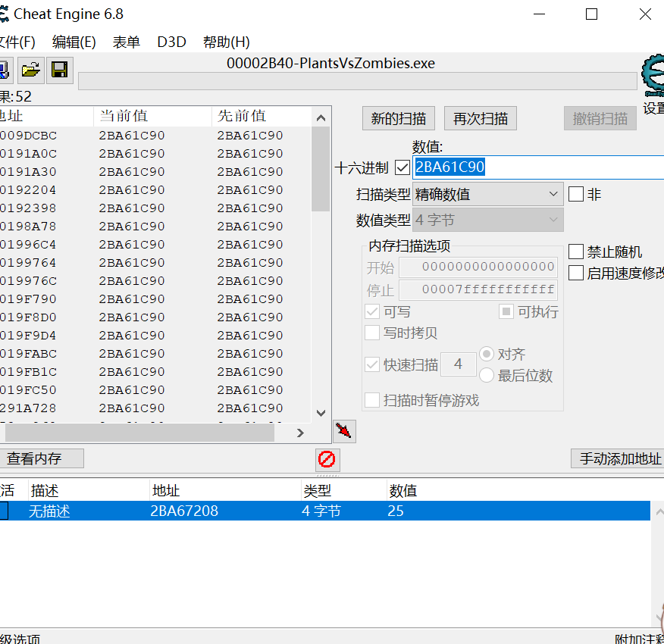Select the 对齐 radio button

click(x=486, y=354)
